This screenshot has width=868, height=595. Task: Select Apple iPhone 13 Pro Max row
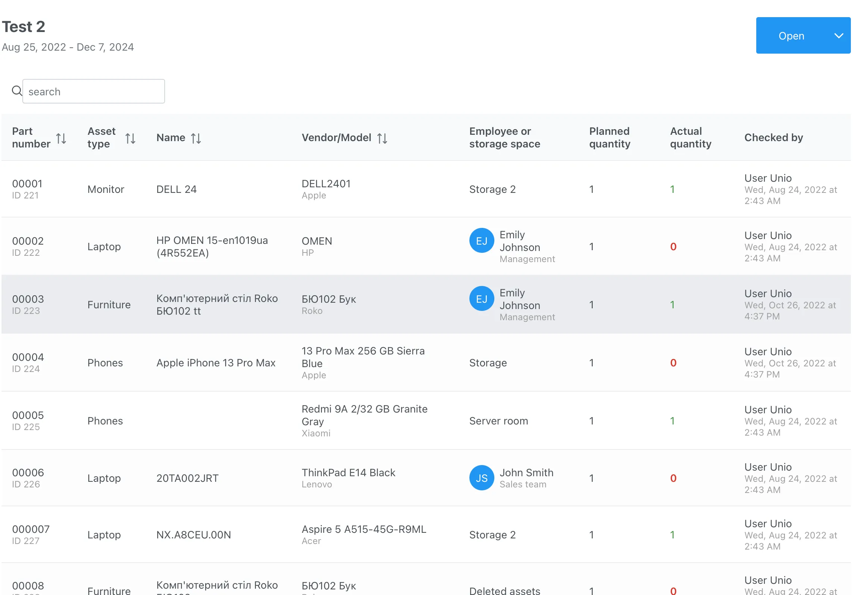tap(215, 363)
